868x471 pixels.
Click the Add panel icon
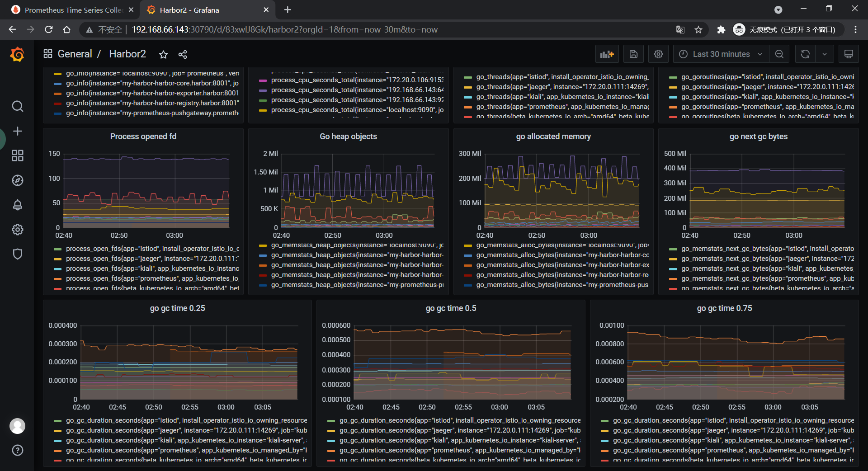(x=607, y=54)
